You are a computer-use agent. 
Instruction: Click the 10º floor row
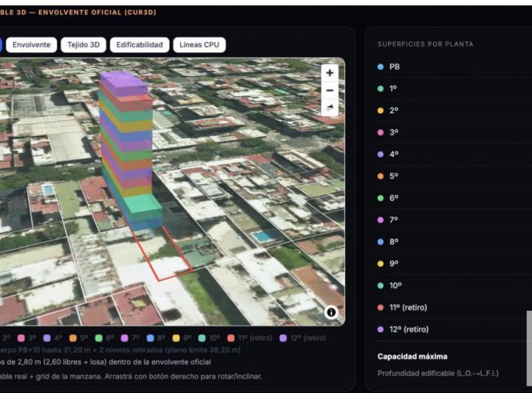pos(454,285)
